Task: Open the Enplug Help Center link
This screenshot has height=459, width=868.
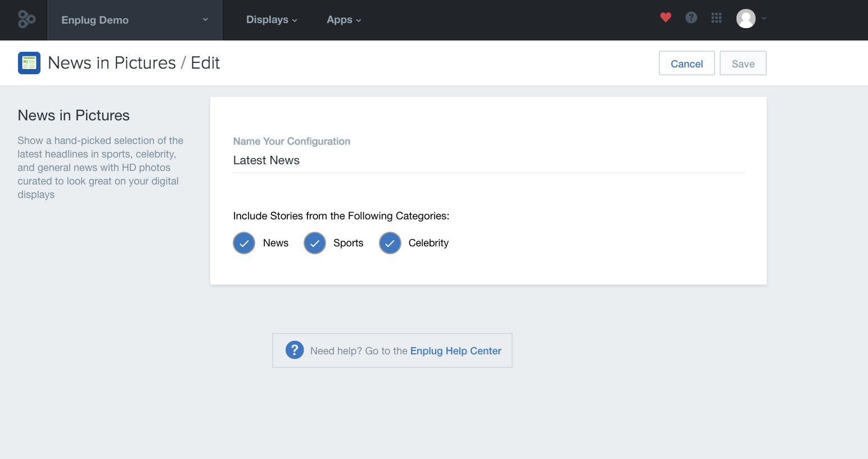Action: (455, 351)
